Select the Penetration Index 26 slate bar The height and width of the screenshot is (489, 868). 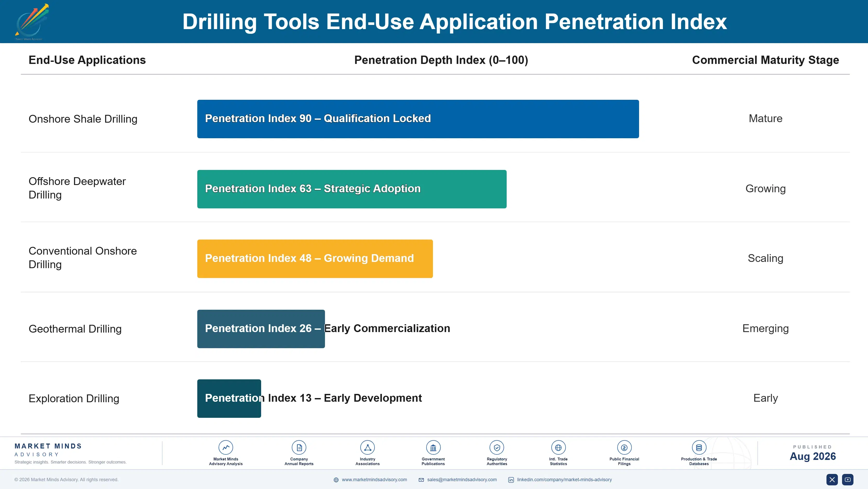(x=261, y=329)
